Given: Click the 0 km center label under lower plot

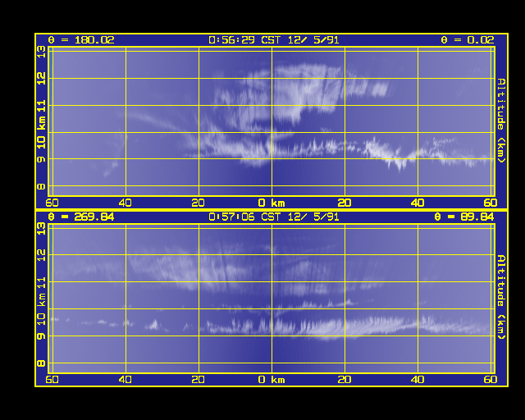Looking at the screenshot, I should [x=272, y=380].
